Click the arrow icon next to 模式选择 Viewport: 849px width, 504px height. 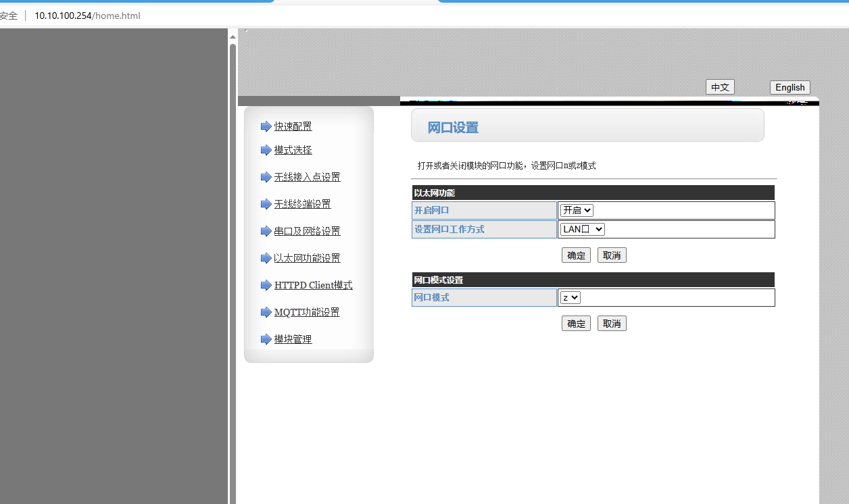(266, 150)
